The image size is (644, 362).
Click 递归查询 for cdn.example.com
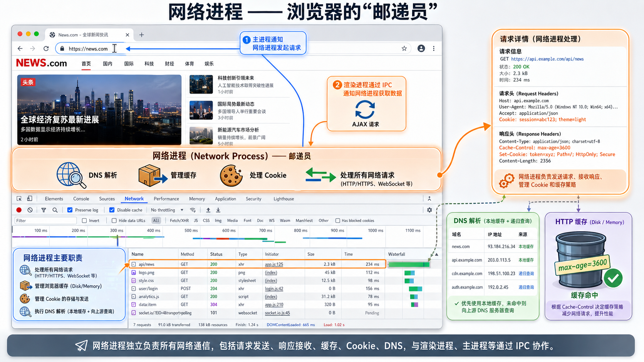[526, 274]
